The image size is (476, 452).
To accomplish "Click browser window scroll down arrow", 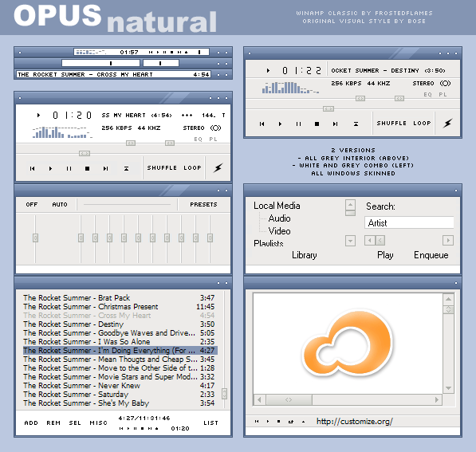I will click(448, 388).
